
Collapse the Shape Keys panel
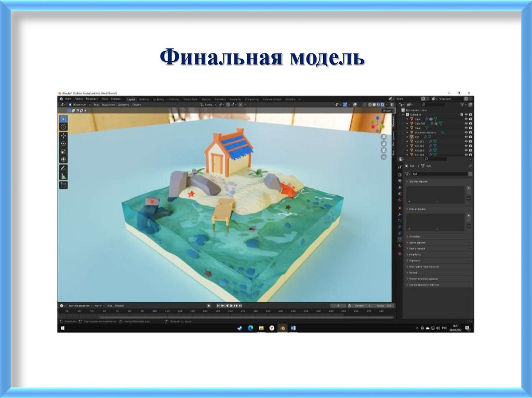click(408, 209)
